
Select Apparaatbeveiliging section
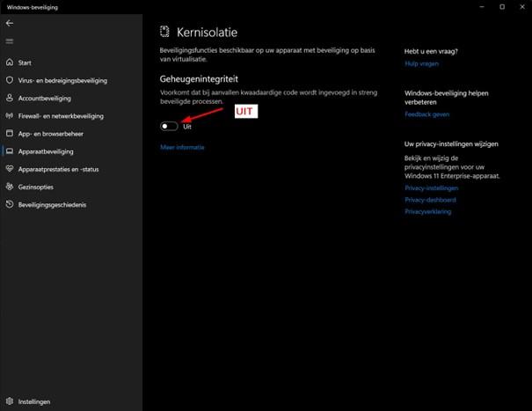[x=46, y=151]
